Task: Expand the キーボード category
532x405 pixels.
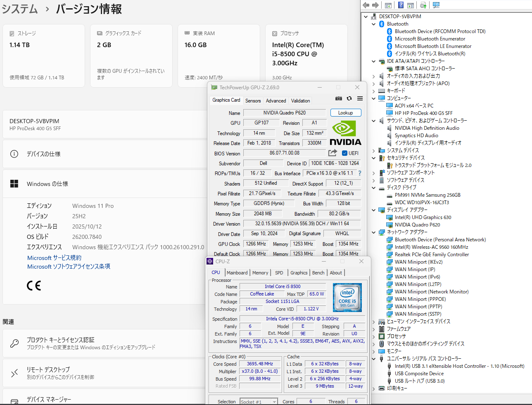Action: [374, 91]
